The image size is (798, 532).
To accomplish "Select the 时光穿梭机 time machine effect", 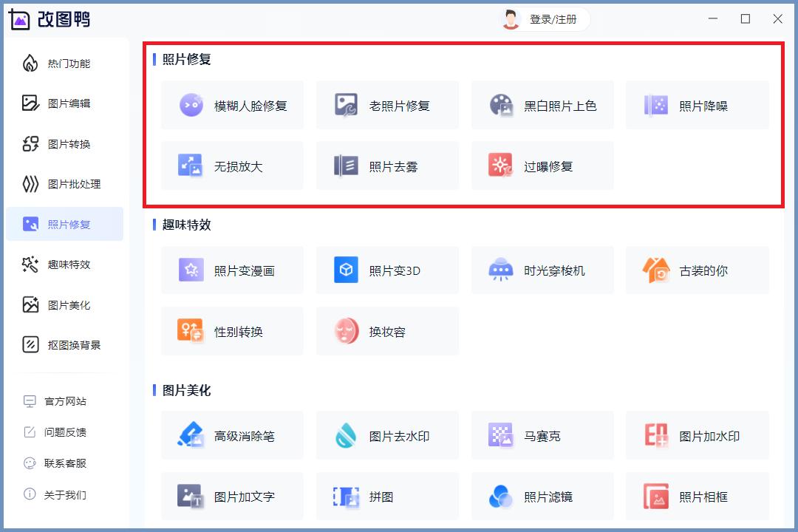I will point(542,270).
